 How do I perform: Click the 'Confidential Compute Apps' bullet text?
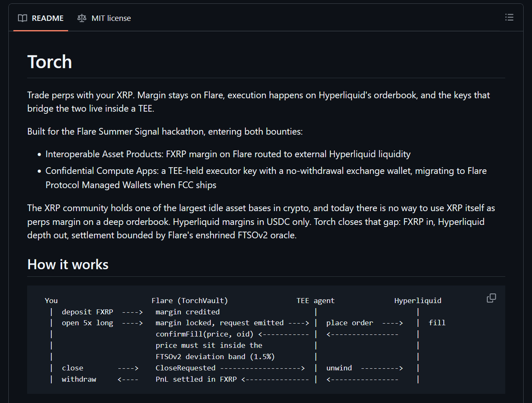tap(266, 178)
